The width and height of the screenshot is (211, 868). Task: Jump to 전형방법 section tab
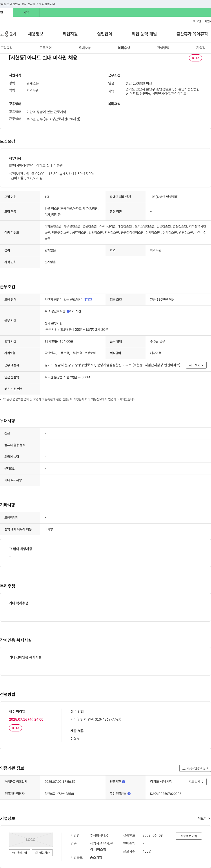point(163,48)
